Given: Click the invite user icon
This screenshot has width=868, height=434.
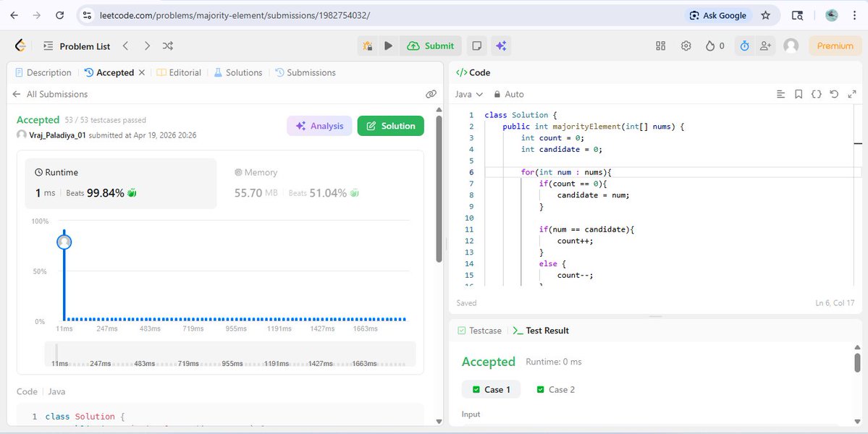Looking at the screenshot, I should (766, 46).
